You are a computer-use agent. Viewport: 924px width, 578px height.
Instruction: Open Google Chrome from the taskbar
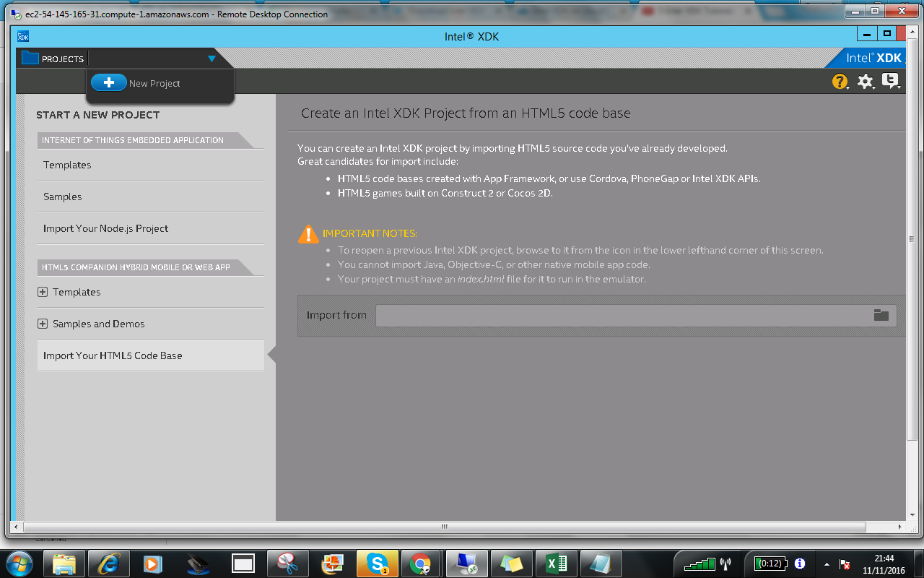coord(420,563)
